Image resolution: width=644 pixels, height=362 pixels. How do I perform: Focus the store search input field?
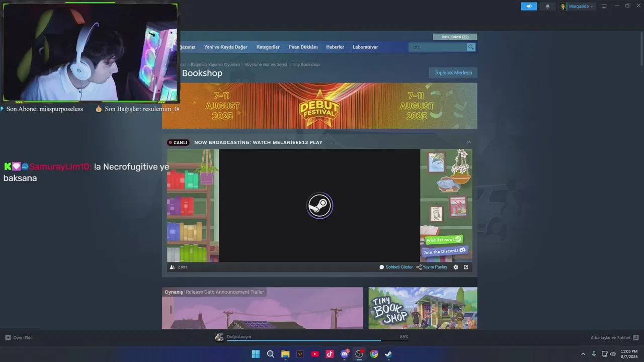[438, 47]
